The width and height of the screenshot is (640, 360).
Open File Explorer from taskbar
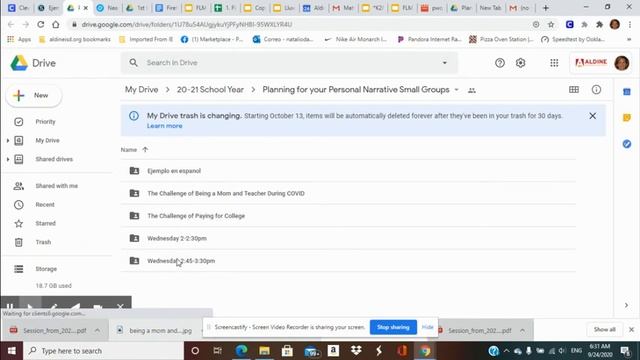click(264, 351)
